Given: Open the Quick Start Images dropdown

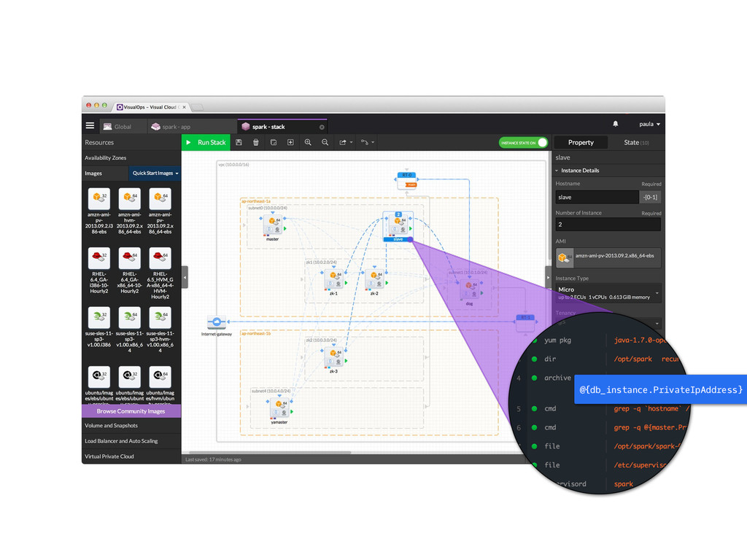Looking at the screenshot, I should tap(155, 174).
